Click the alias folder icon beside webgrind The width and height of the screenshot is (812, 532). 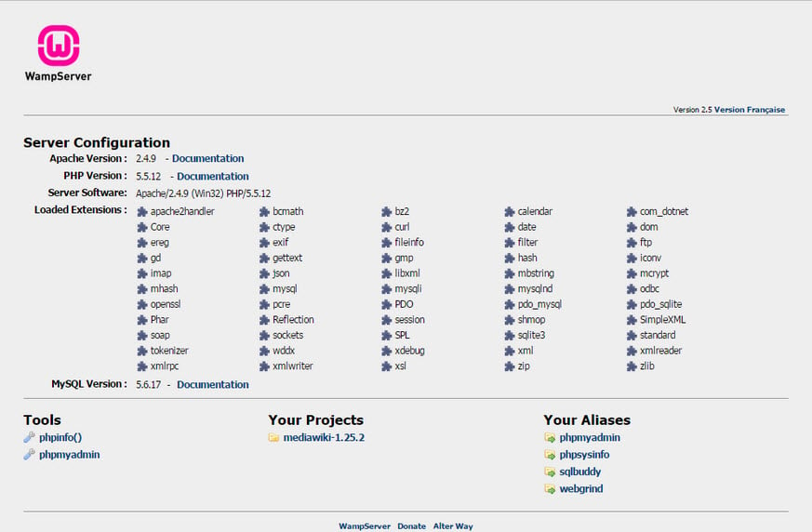coord(550,489)
